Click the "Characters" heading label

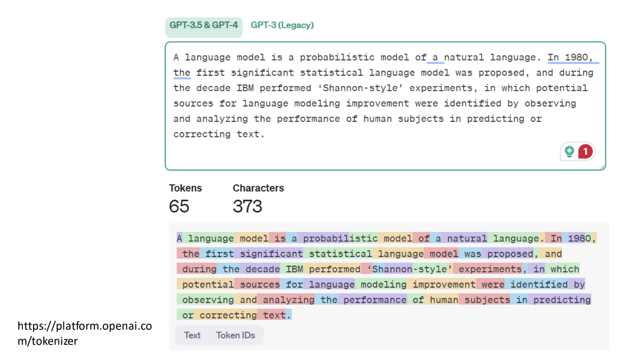pos(258,188)
